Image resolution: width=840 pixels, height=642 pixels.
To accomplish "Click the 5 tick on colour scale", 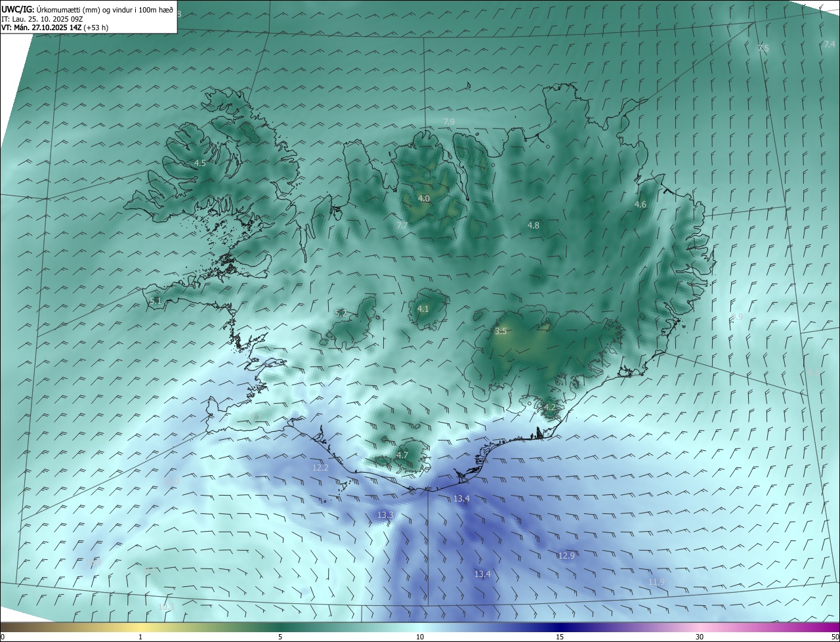I will pyautogui.click(x=280, y=637).
